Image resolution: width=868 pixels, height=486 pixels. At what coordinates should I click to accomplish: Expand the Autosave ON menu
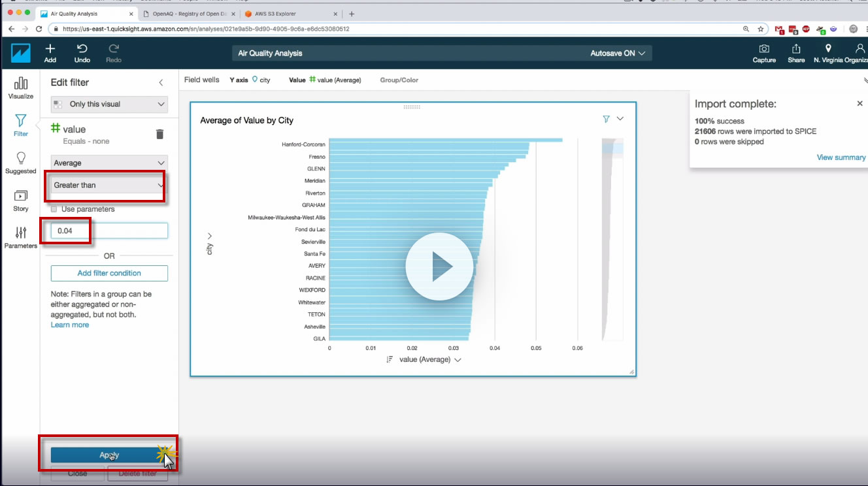618,53
